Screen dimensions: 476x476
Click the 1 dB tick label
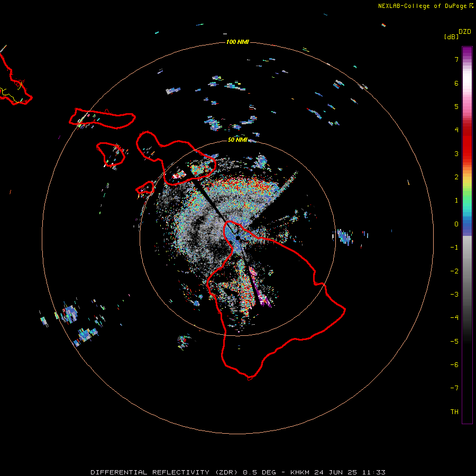coord(456,200)
